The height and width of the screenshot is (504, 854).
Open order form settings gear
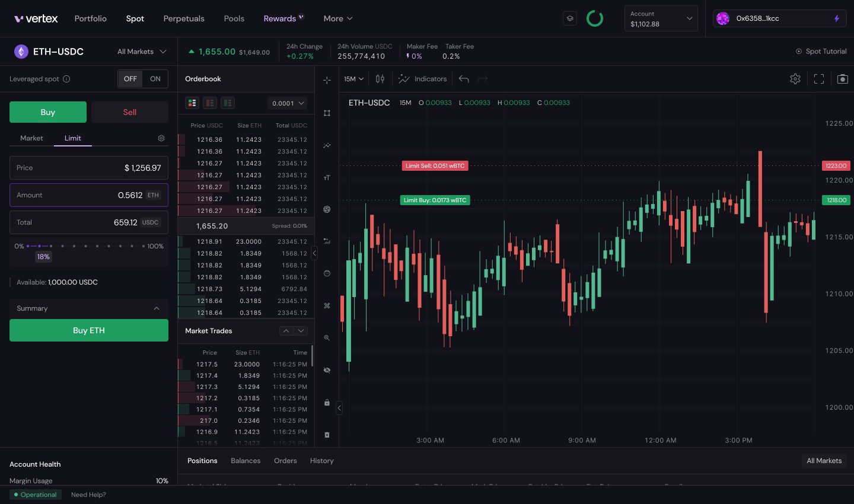point(161,138)
